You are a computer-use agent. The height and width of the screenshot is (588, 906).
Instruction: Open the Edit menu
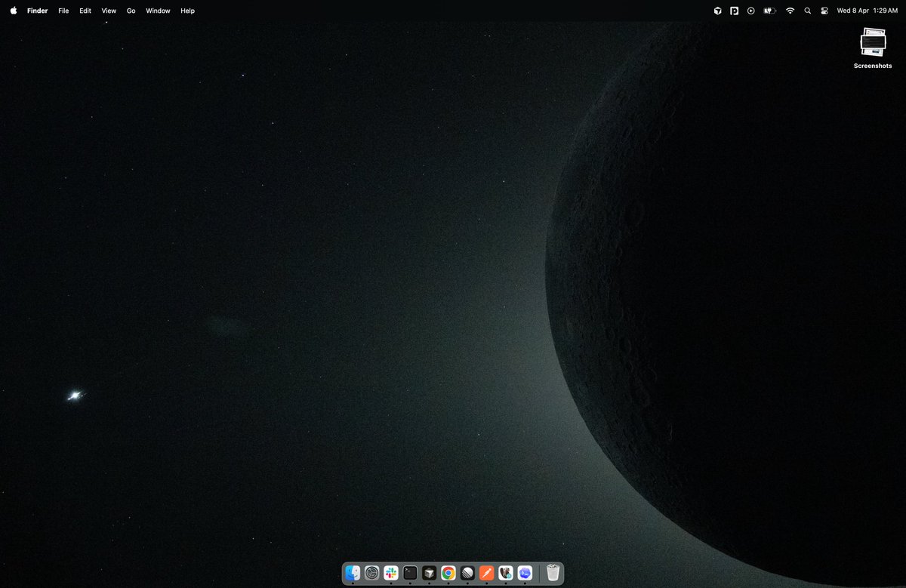[x=85, y=11]
